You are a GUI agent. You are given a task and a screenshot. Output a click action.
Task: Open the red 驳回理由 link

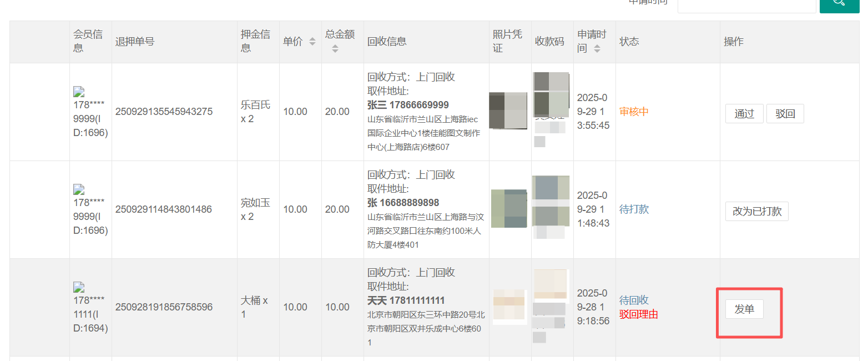click(x=638, y=315)
